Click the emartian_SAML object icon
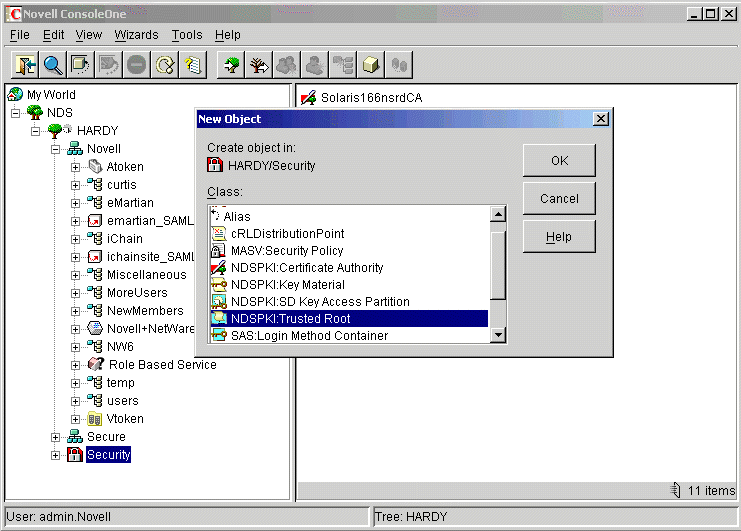741x531 pixels. click(x=95, y=221)
